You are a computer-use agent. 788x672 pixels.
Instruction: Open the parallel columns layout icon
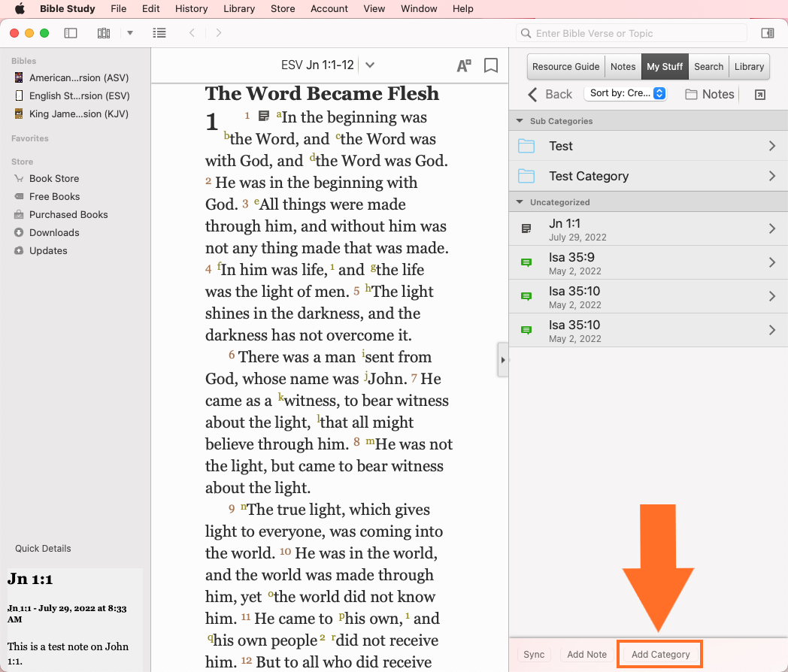point(104,33)
